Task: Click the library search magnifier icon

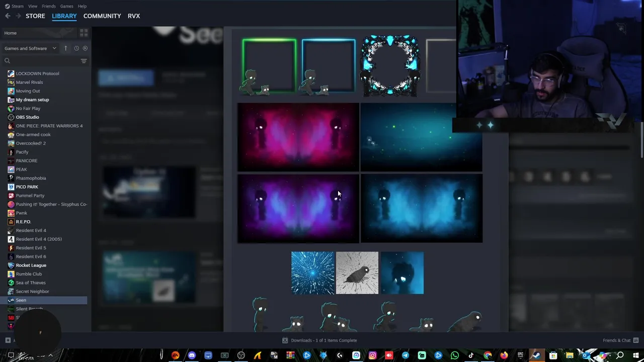Action: pos(7,61)
